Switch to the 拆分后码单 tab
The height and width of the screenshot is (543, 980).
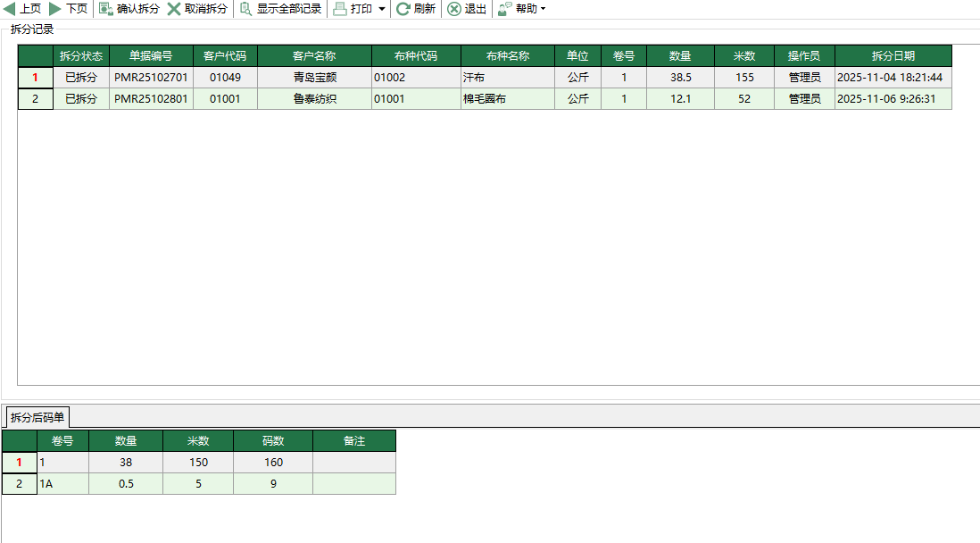click(x=37, y=417)
